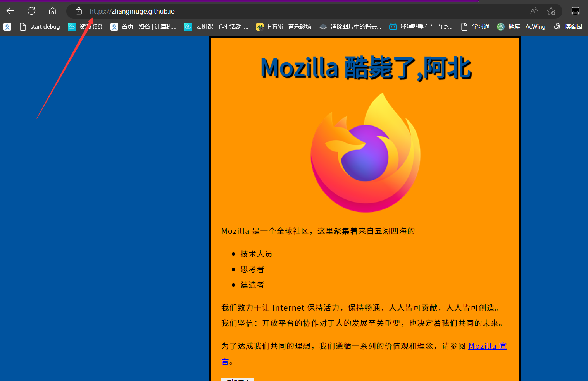Open the unlabeled first bookmark icon

tap(7, 26)
